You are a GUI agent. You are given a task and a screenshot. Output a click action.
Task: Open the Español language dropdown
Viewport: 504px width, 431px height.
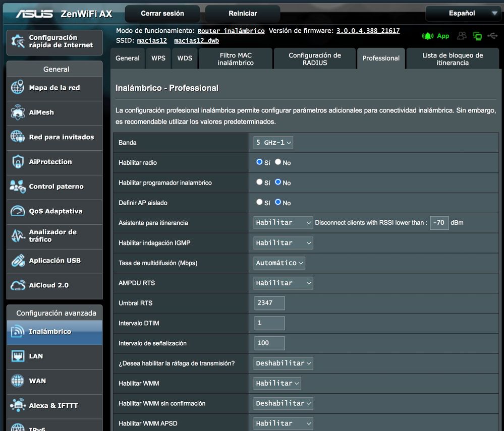pos(463,13)
